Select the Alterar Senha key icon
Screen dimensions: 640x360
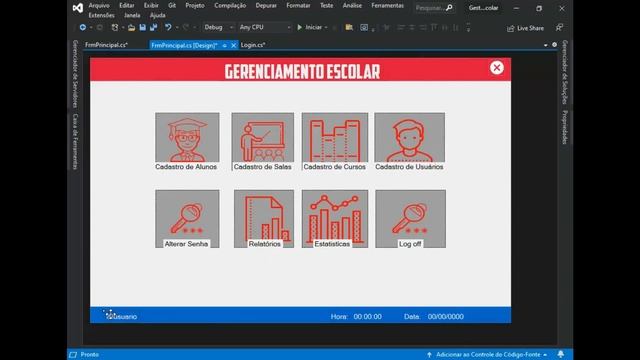point(187,218)
